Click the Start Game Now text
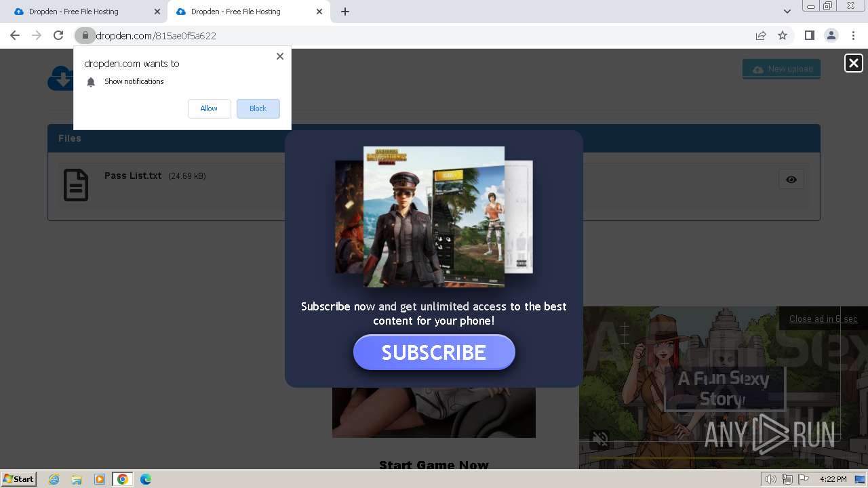 click(434, 464)
